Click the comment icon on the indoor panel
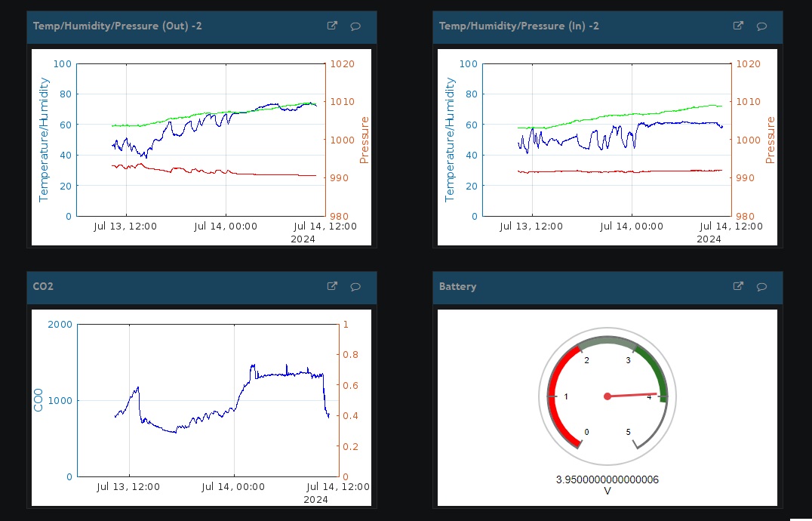The height and width of the screenshot is (521, 812). (x=761, y=26)
